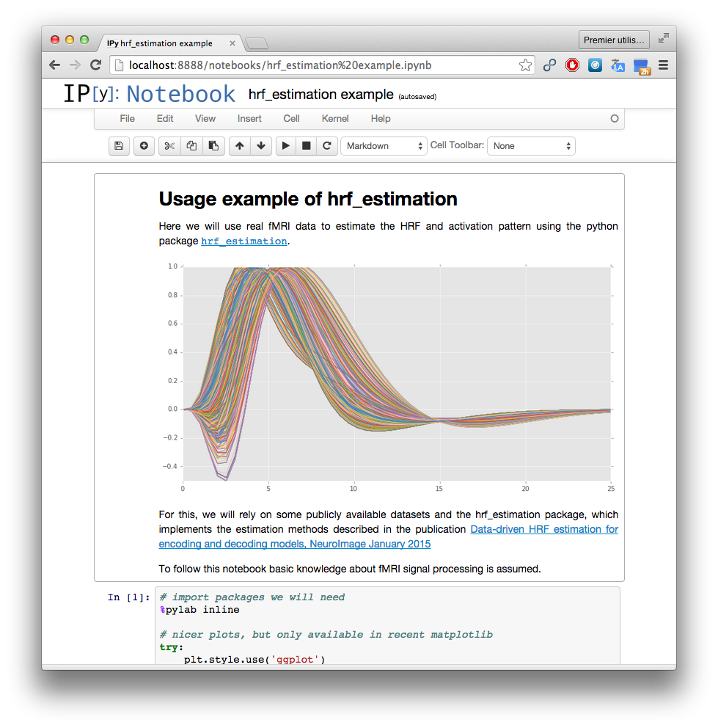Open the Chrome hamburger menu

pyautogui.click(x=663, y=65)
